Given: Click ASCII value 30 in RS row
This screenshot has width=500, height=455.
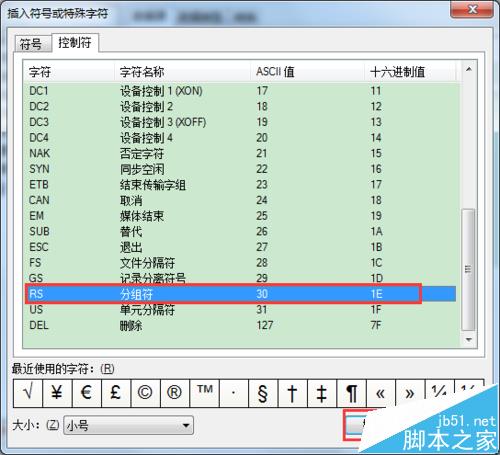Looking at the screenshot, I should coord(262,294).
